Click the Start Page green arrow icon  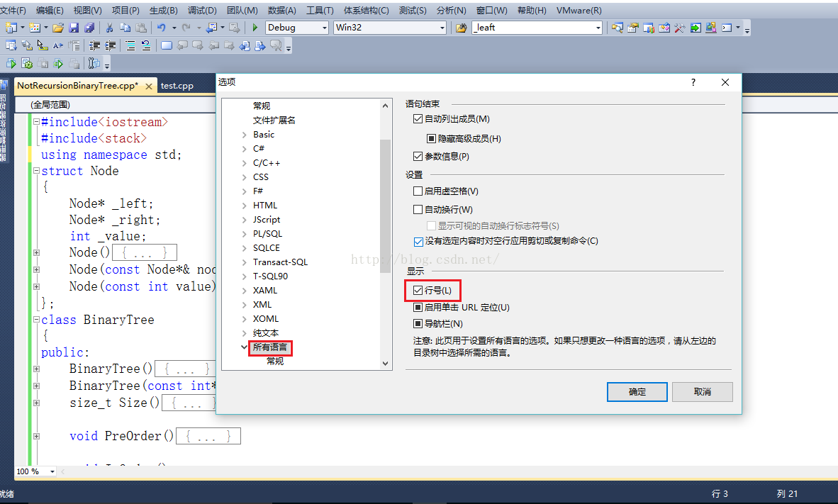click(695, 28)
